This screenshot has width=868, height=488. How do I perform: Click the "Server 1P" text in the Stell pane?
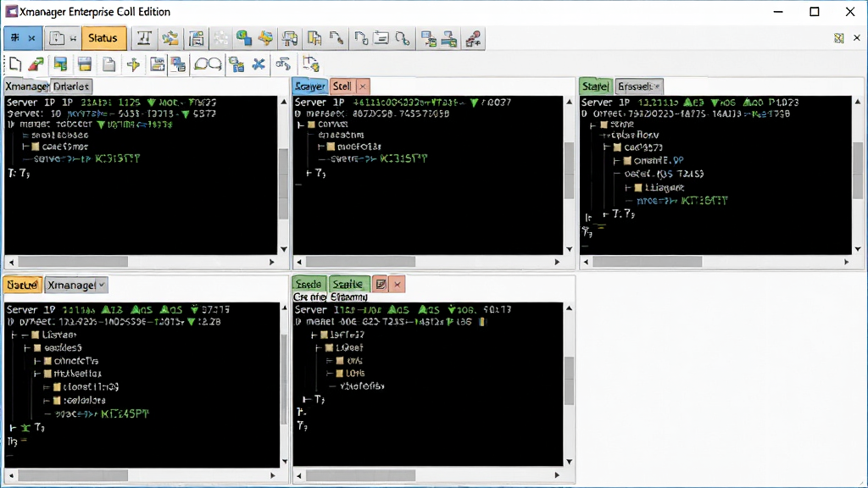320,103
